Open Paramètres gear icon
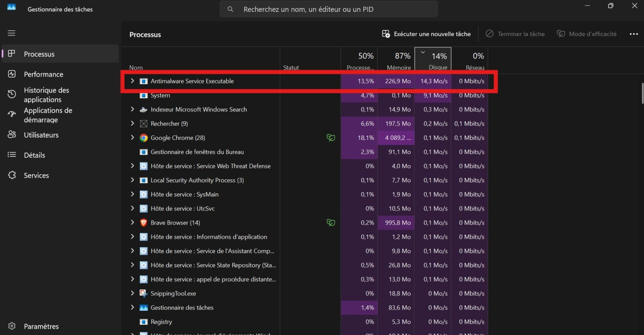The height and width of the screenshot is (335, 644). pos(12,326)
